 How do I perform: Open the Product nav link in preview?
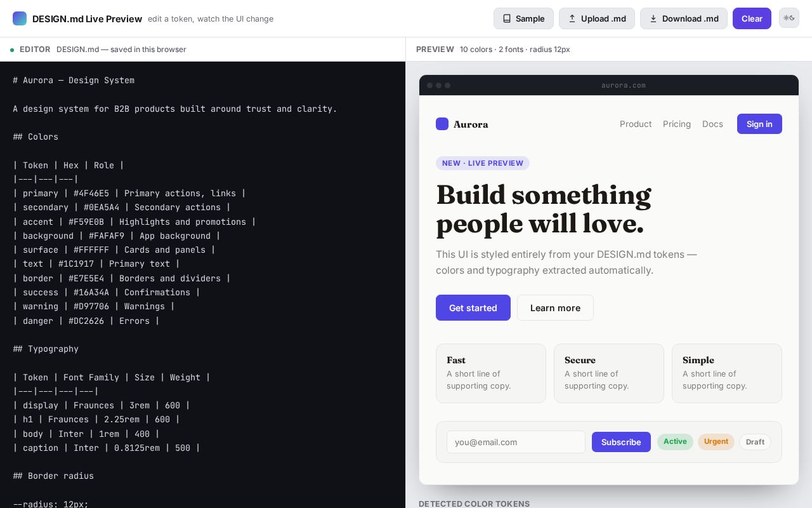pos(636,124)
